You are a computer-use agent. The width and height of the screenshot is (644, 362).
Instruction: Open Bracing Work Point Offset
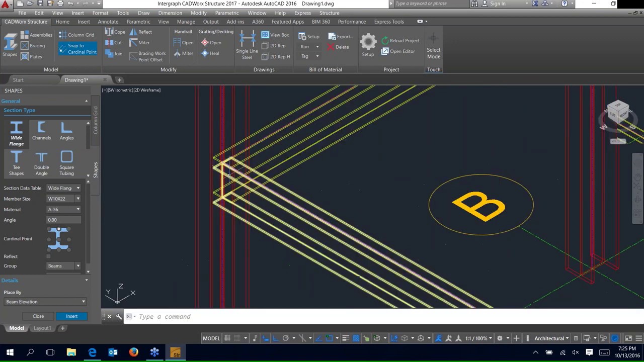pyautogui.click(x=147, y=56)
